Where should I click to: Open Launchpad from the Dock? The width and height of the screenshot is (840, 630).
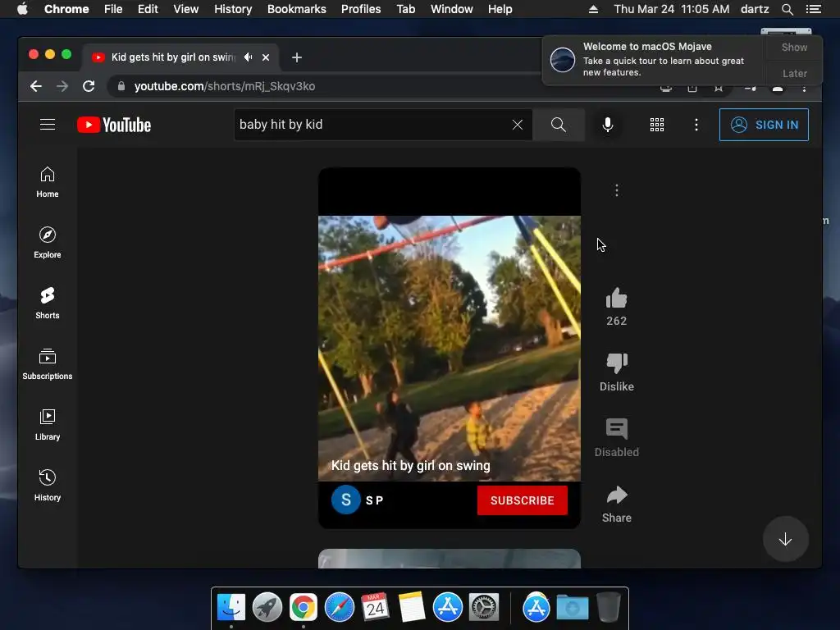click(267, 608)
